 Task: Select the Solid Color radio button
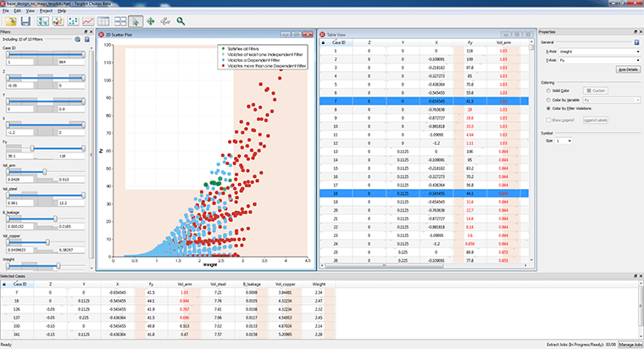coord(548,91)
